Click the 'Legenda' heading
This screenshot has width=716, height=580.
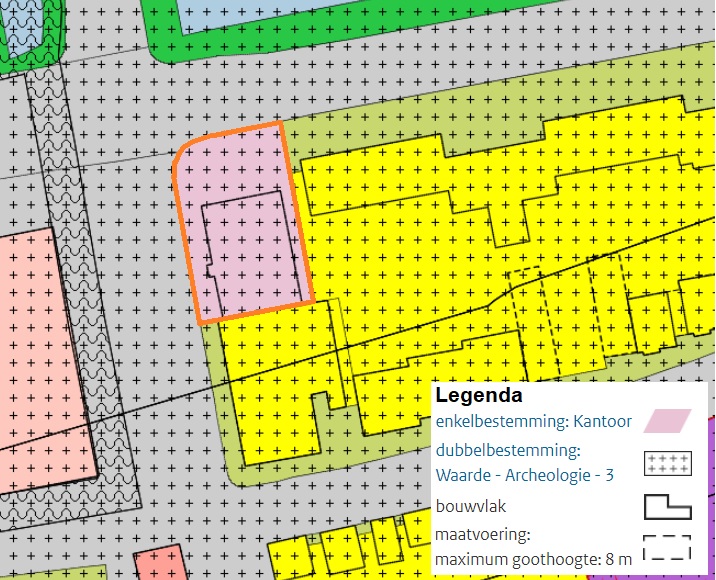(479, 394)
